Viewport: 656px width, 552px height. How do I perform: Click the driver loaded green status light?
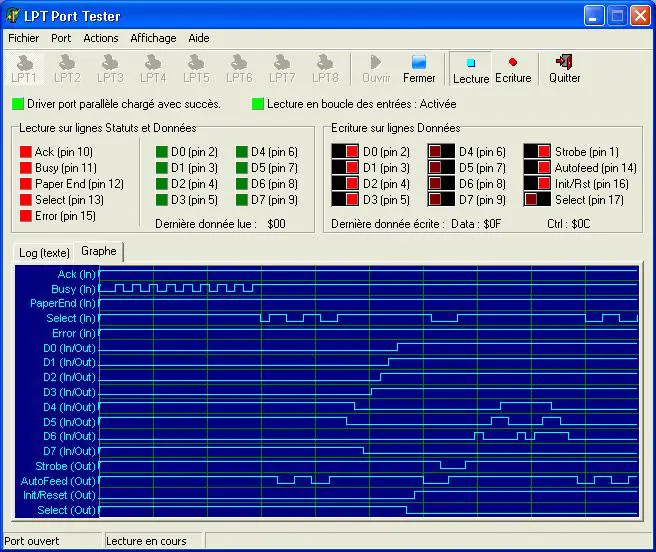click(18, 104)
